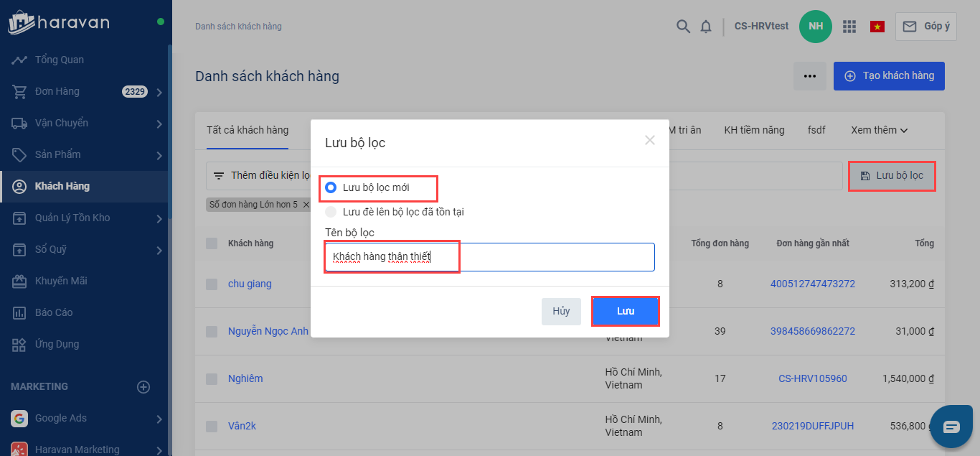
Task: Choose Lưu đè lên bộ lọc đã tồn tại
Action: tap(331, 212)
